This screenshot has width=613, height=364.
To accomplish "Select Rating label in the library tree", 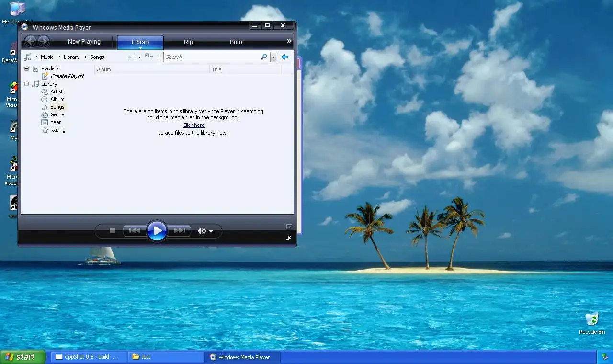I will pos(58,130).
